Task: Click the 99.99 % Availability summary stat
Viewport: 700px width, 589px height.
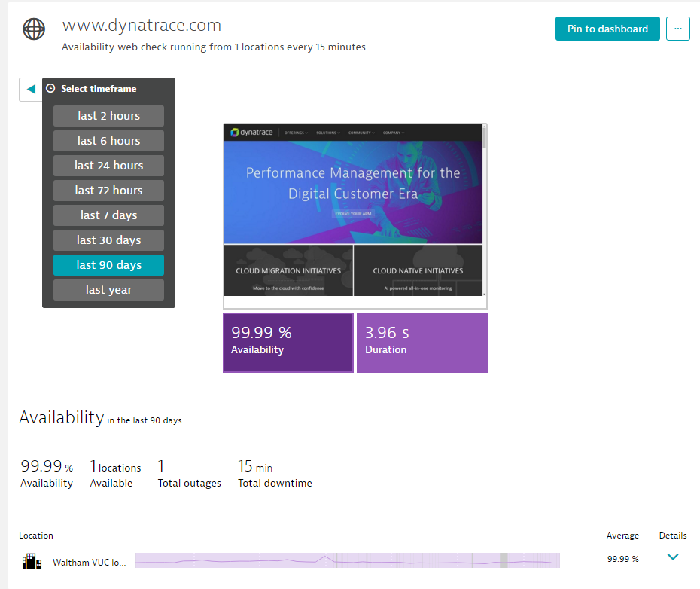Action: click(47, 474)
